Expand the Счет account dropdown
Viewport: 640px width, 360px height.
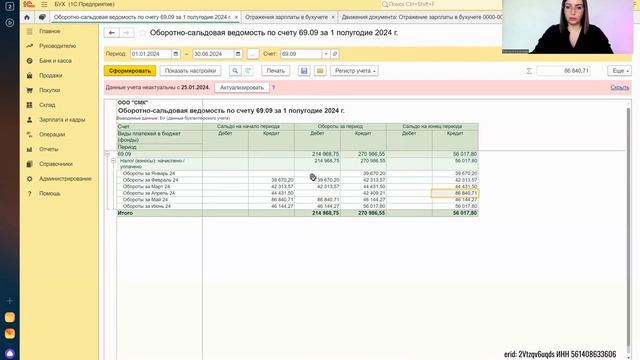tap(326, 54)
